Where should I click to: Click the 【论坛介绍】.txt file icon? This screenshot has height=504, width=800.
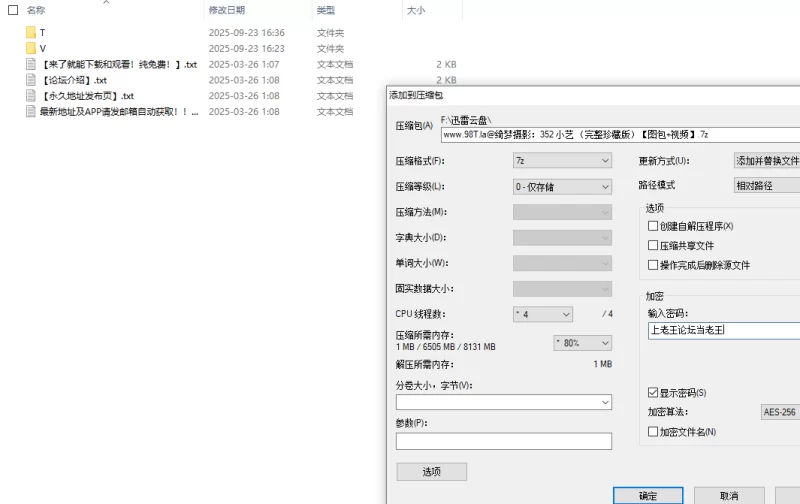tap(31, 80)
